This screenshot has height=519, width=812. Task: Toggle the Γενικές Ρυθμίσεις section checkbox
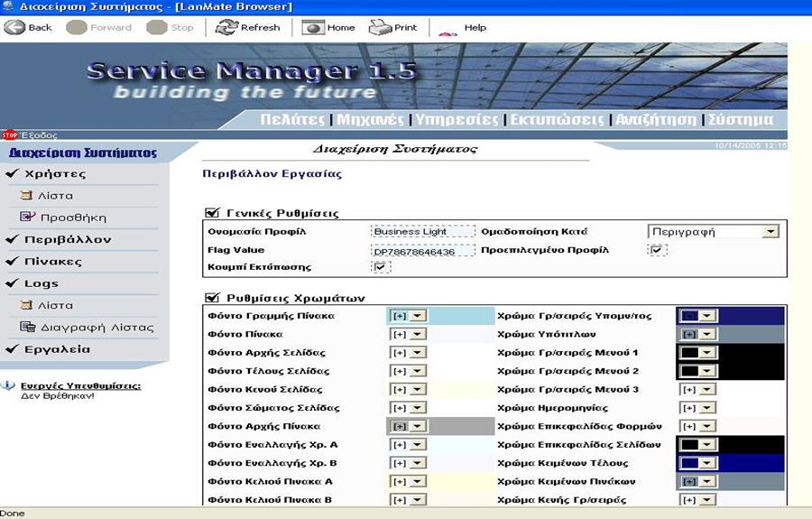point(212,213)
